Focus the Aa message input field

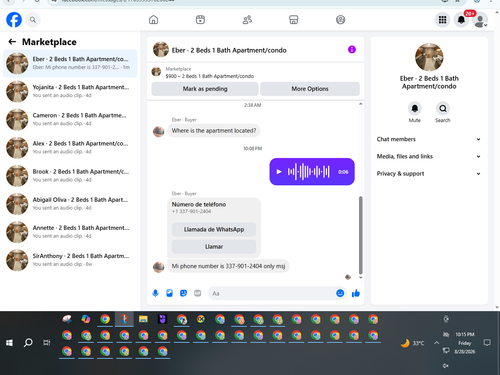[272, 293]
